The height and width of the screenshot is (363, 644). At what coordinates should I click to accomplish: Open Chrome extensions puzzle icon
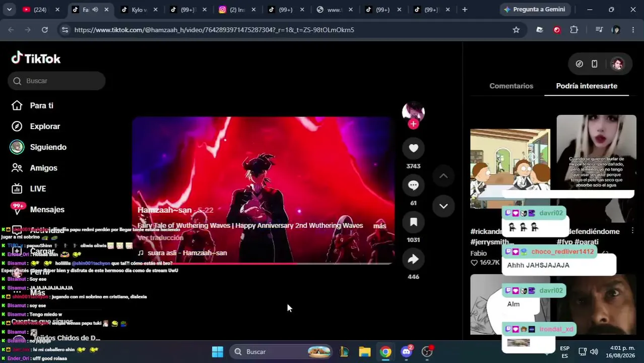tap(574, 30)
